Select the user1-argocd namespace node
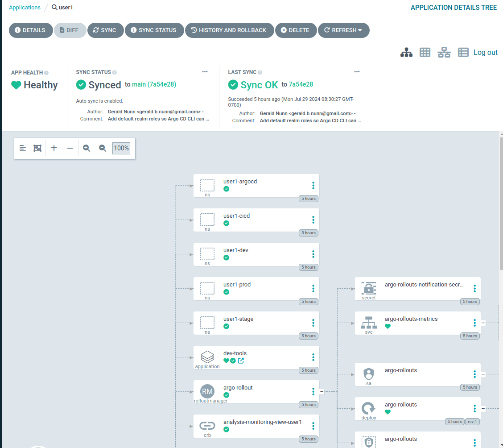Screen dimensions: 503x448 (256, 186)
